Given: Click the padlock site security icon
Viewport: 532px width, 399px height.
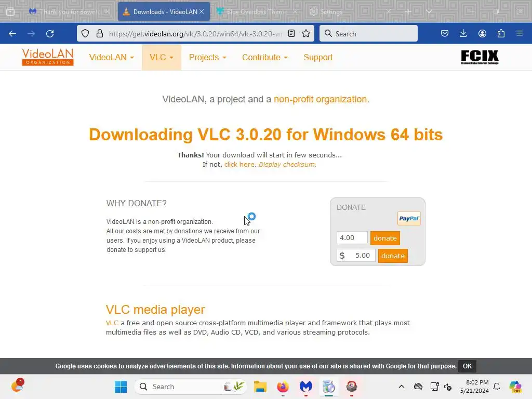Looking at the screenshot, I should click(x=100, y=33).
